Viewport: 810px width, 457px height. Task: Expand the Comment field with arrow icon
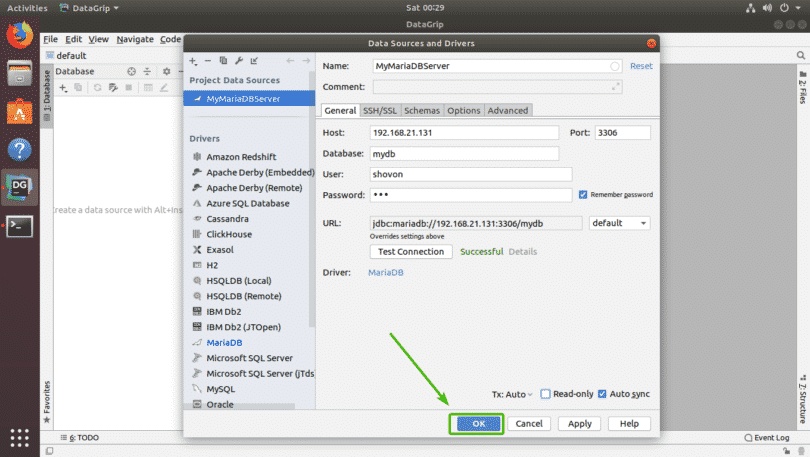[x=616, y=87]
